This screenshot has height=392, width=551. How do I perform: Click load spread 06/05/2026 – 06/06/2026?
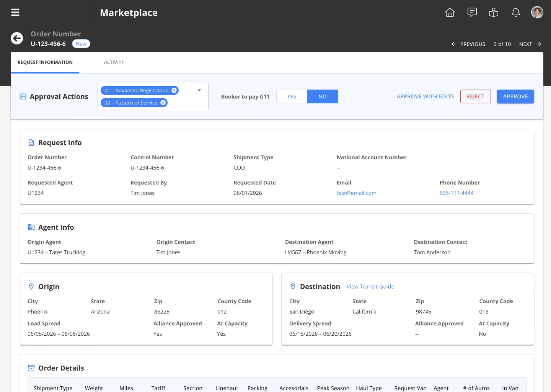(x=59, y=334)
